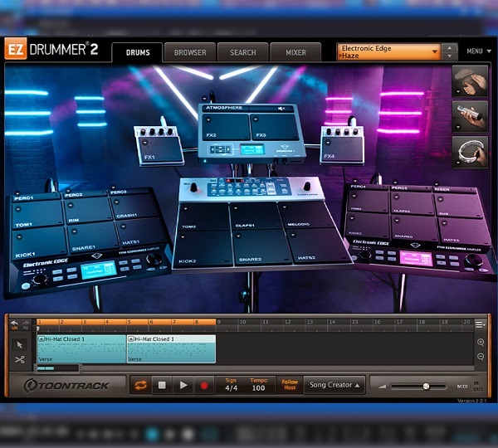Open the track options menu icon
The image size is (498, 448).
tap(480, 324)
